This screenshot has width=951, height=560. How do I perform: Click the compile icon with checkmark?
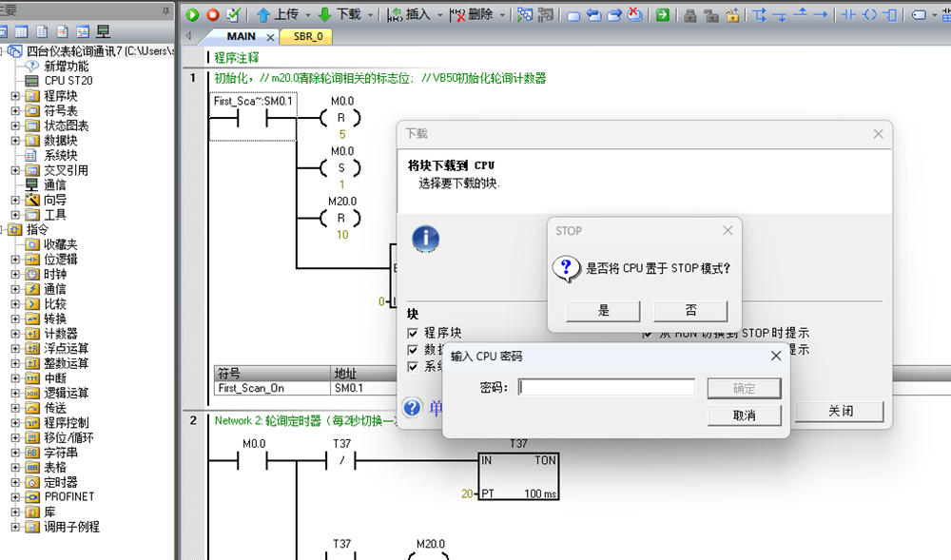(x=233, y=15)
